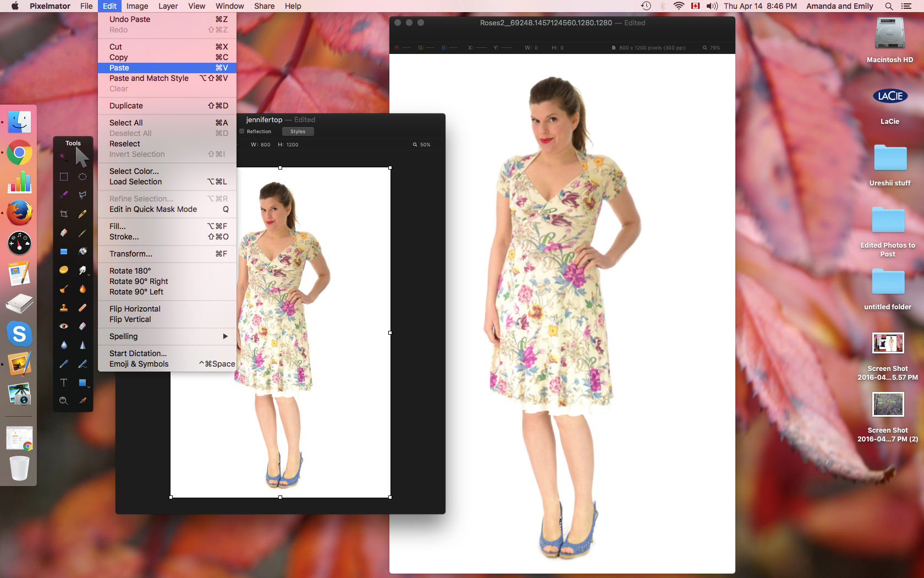Click the 50% zoom control in jennifertop
This screenshot has height=578, width=924.
click(422, 145)
